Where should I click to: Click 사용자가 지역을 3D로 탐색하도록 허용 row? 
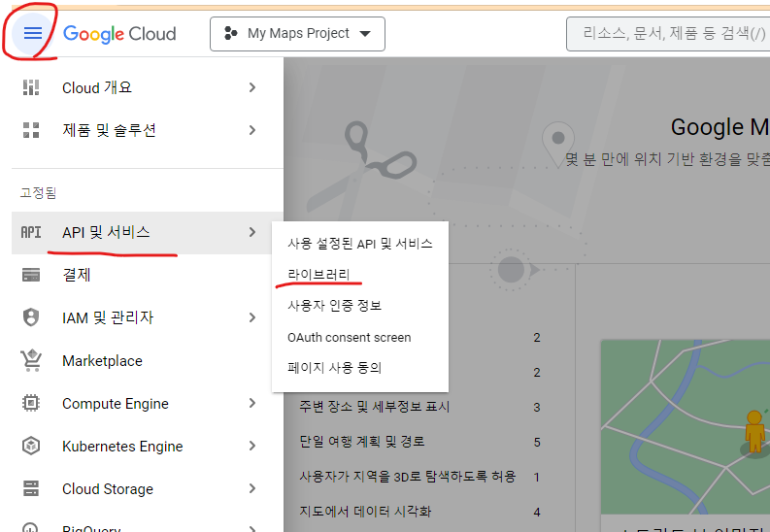(x=420, y=477)
